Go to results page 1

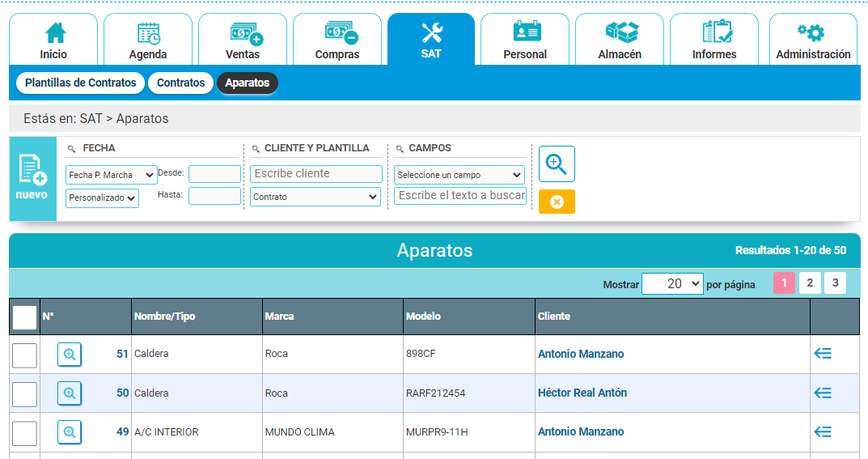[784, 283]
